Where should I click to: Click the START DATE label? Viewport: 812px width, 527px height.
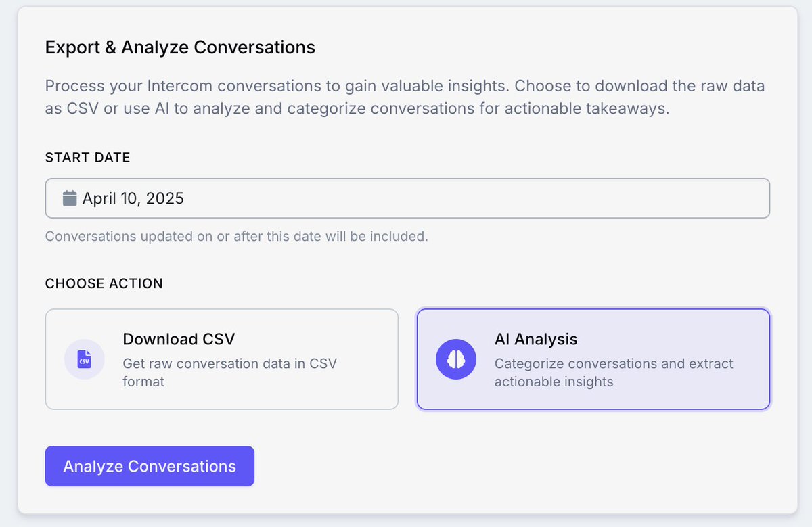pos(87,158)
